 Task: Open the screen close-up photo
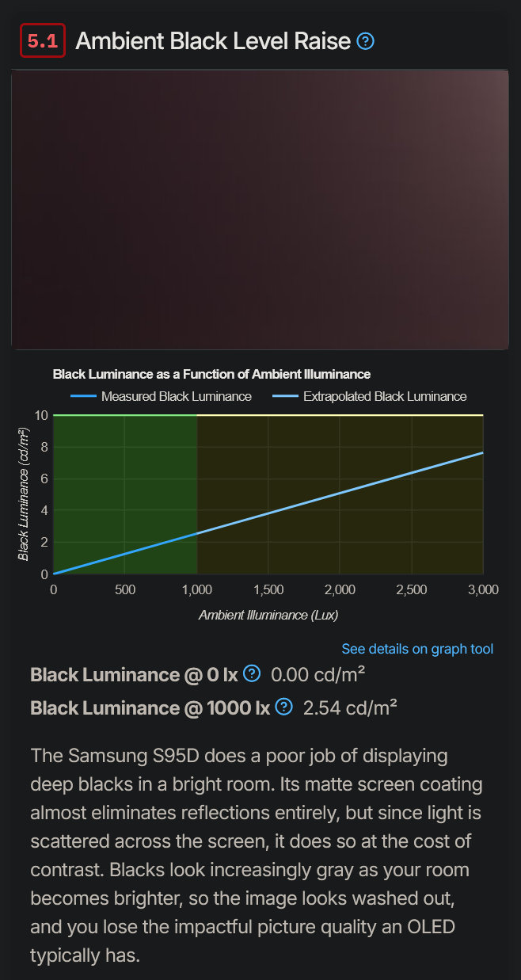click(x=260, y=208)
